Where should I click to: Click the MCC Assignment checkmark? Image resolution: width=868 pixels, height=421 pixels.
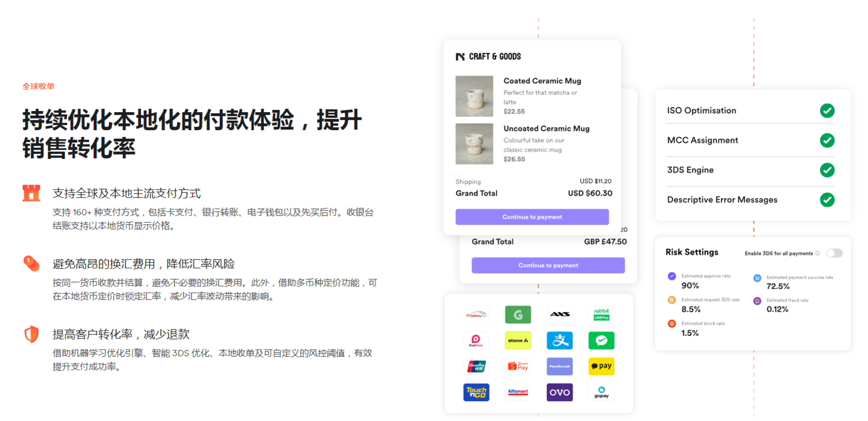(x=827, y=140)
